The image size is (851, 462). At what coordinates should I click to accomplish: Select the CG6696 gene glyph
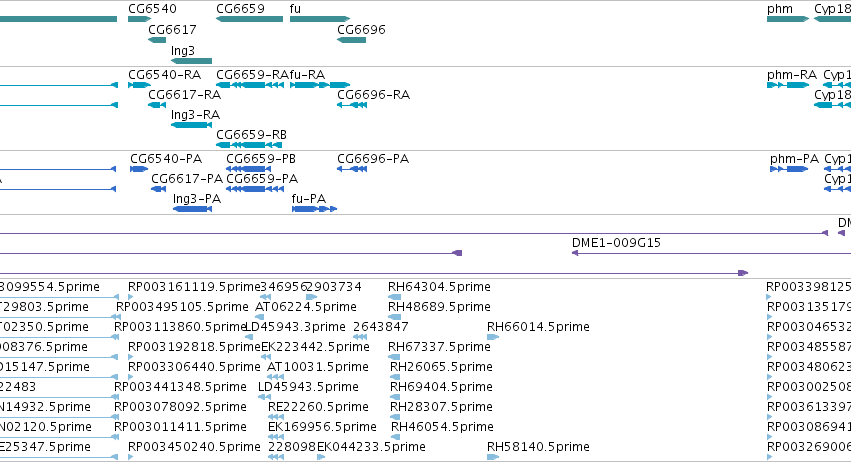click(352, 40)
